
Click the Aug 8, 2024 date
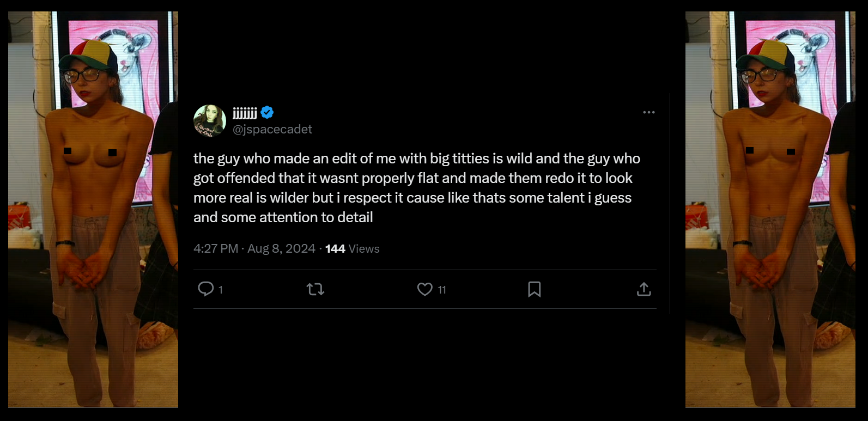[x=281, y=248]
